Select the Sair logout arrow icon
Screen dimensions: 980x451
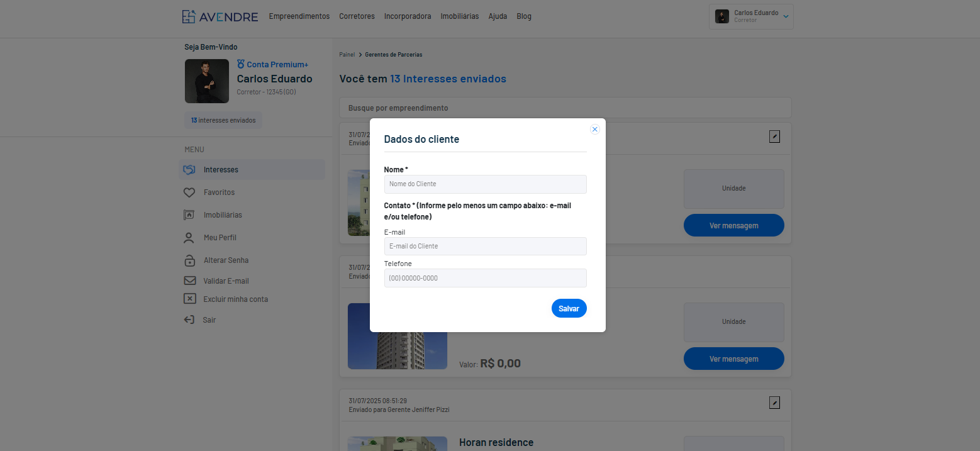189,320
